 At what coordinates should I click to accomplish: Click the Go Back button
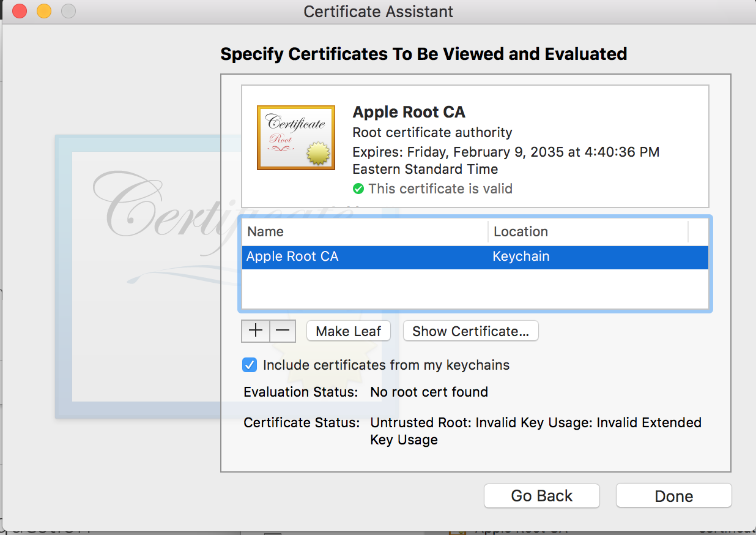click(x=542, y=496)
